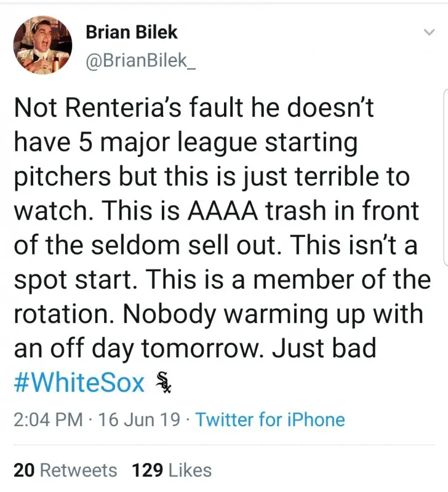This screenshot has width=448, height=492.
Task: Open the #WhiteSox hashtag
Action: coord(79,383)
